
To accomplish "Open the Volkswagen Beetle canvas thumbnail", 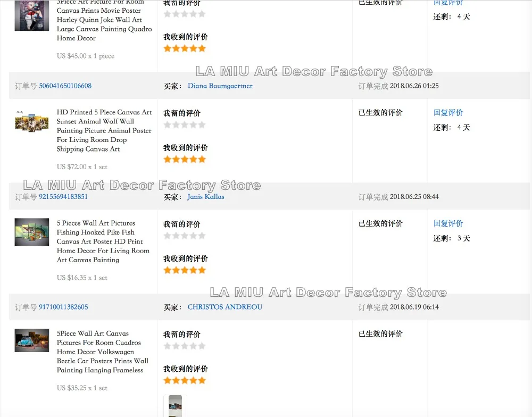I will tap(32, 340).
